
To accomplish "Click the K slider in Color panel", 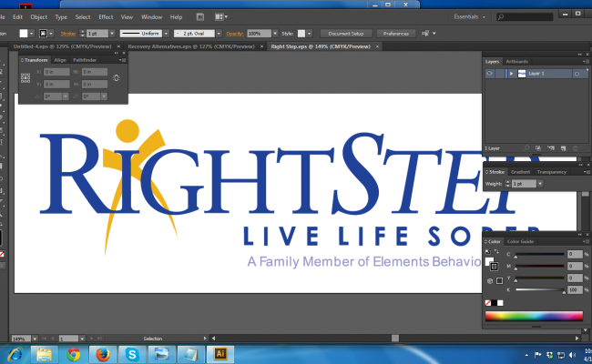I will 539,290.
